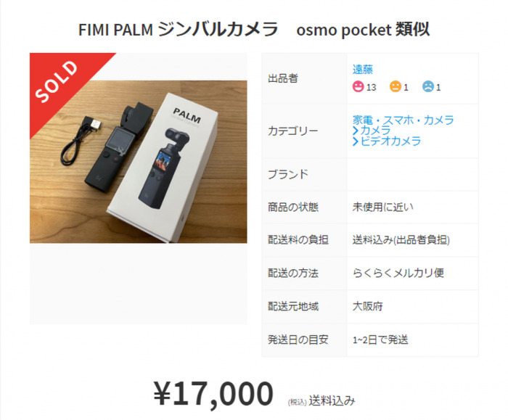The width and height of the screenshot is (508, 420).
Task: Click the chevron arrow before ビデオカメラ
Action: (356, 141)
